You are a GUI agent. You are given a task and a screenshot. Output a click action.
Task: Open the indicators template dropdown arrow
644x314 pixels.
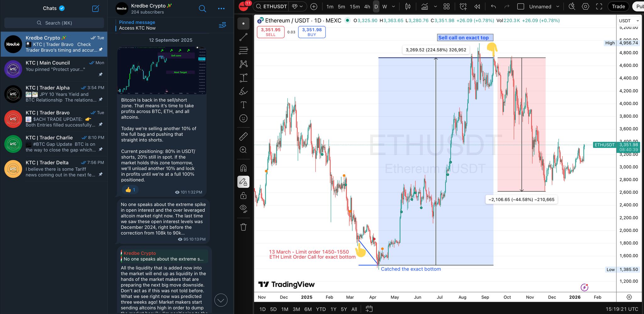436,6
